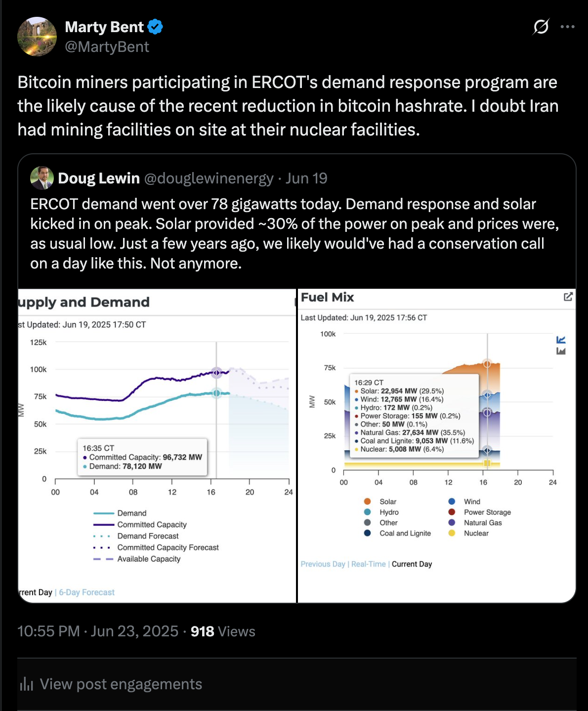Open the Fuel Mix chart image
588x711 pixels.
point(437,445)
